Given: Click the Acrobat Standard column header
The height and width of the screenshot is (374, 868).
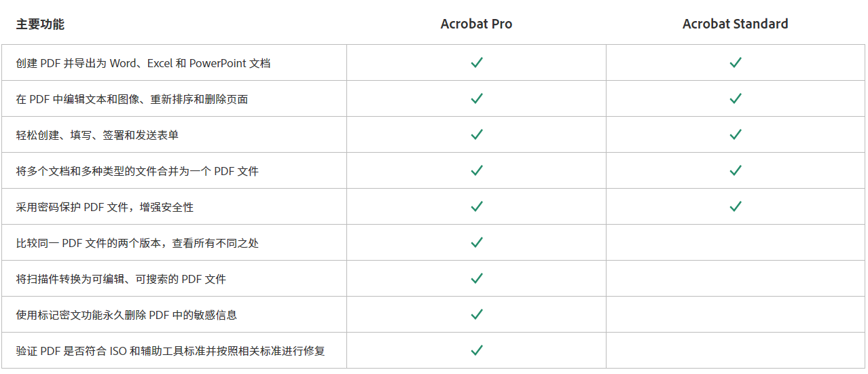Looking at the screenshot, I should tap(736, 24).
